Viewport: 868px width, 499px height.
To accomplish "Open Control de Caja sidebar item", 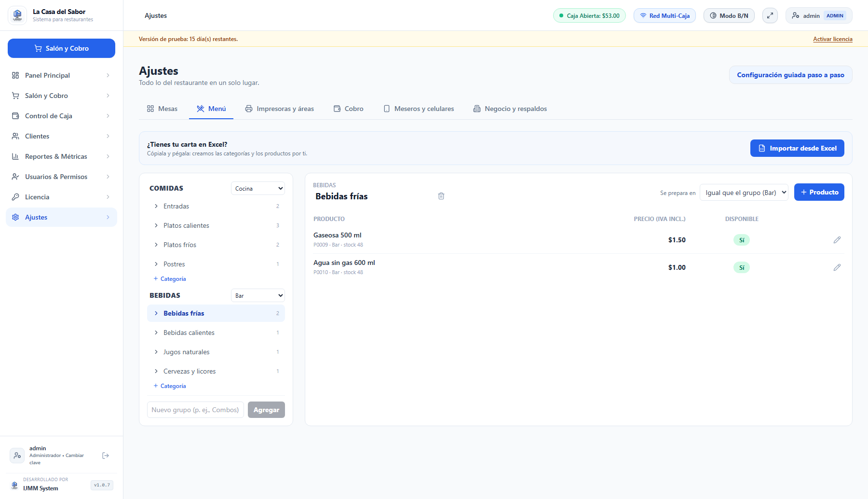I will click(x=61, y=116).
